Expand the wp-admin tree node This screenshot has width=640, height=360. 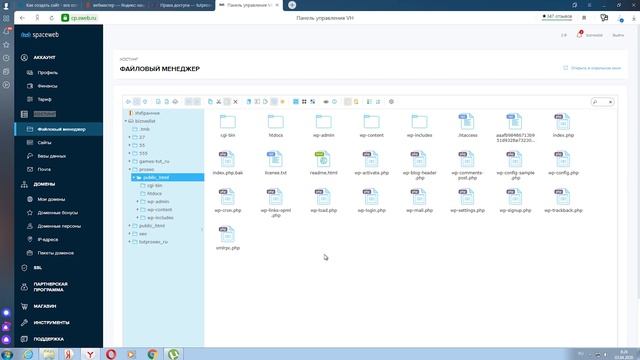pyautogui.click(x=138, y=202)
